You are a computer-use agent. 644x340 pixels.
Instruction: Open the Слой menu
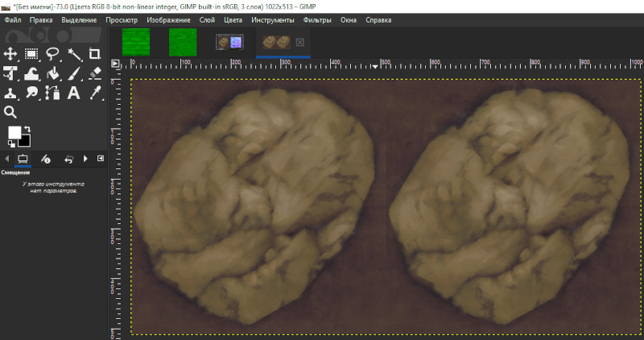point(207,19)
